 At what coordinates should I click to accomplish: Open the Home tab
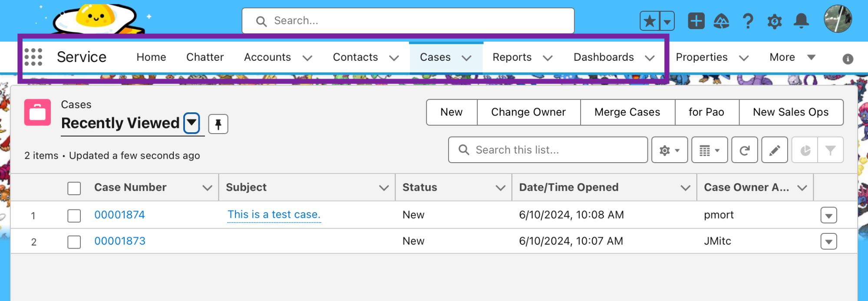151,57
